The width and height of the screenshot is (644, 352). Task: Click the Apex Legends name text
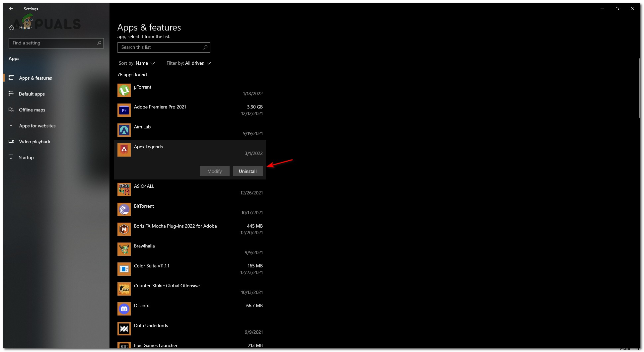(x=148, y=147)
